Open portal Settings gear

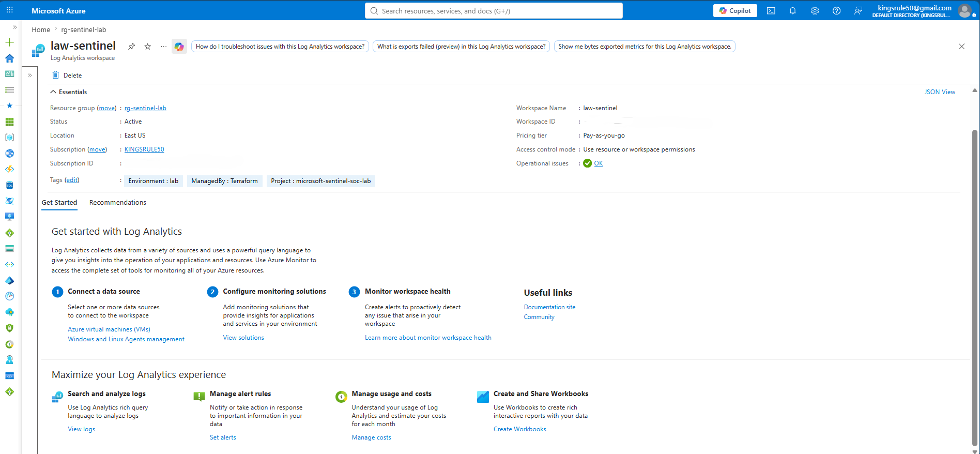(815, 11)
